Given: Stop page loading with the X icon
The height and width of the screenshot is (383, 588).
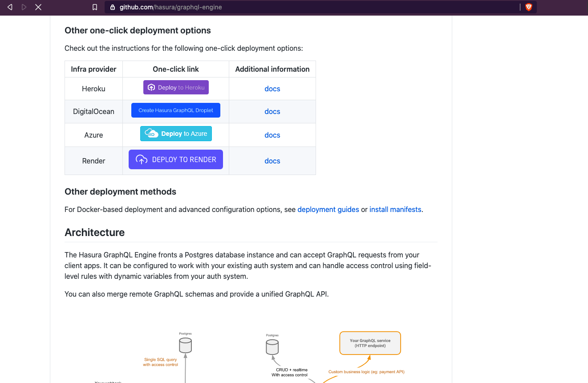Looking at the screenshot, I should coord(38,7).
